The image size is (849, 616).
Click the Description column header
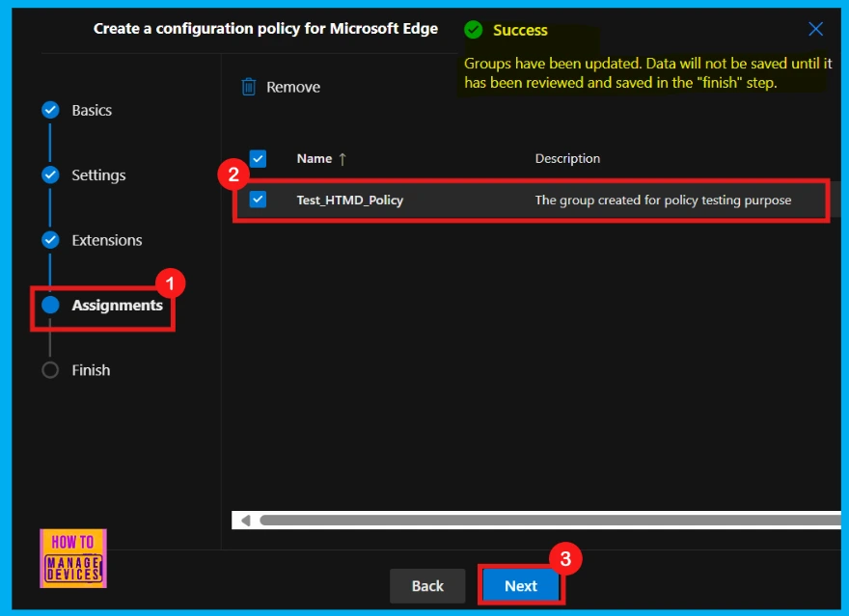[x=567, y=158]
